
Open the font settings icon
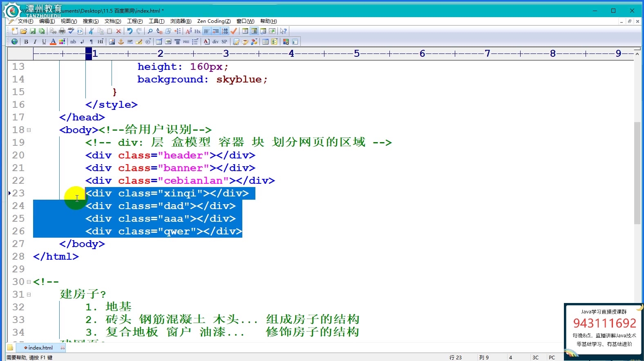188,31
